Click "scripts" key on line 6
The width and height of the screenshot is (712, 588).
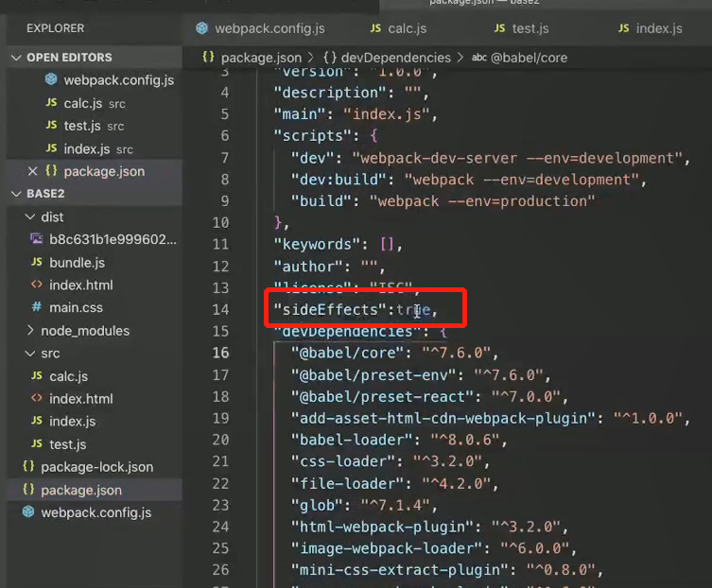313,136
